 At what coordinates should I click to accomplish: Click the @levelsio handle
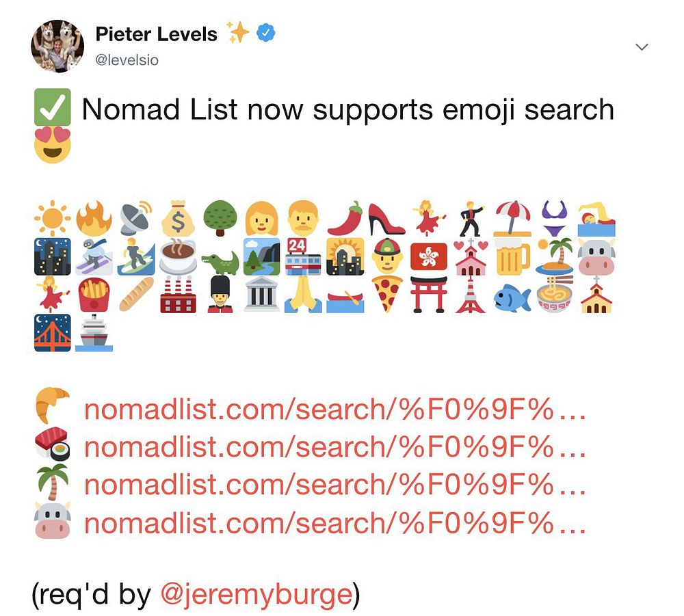127,59
